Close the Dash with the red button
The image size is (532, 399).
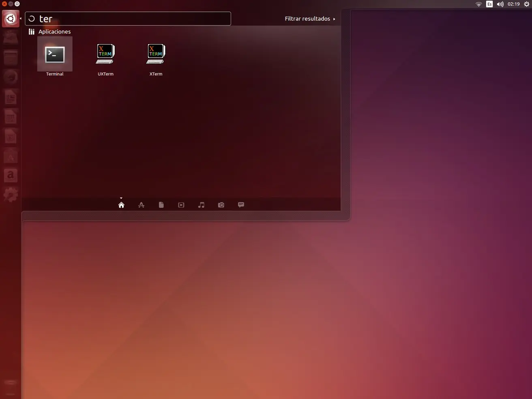coord(4,4)
